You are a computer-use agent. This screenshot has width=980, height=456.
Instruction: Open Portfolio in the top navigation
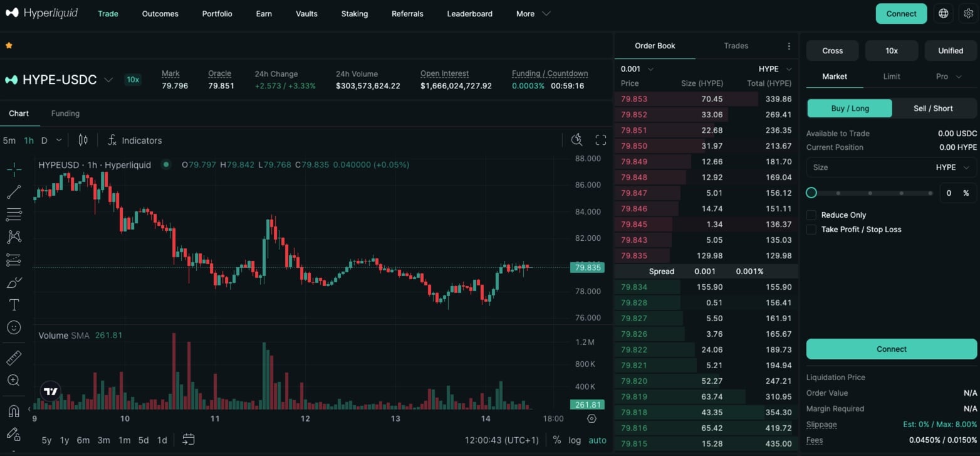coord(217,13)
